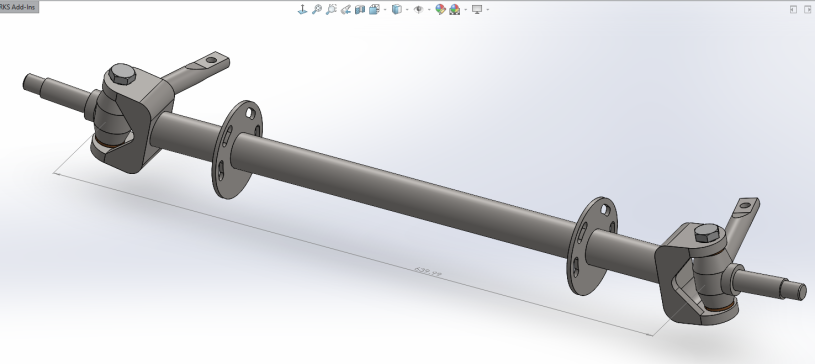
Task: Open the View Orientation triad icon
Action: tap(303, 9)
